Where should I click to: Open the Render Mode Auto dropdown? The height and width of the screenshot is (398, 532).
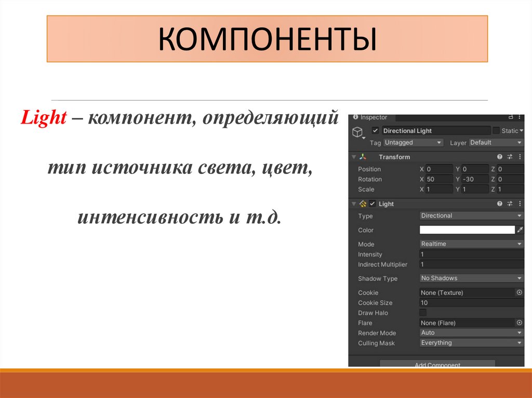472,333
